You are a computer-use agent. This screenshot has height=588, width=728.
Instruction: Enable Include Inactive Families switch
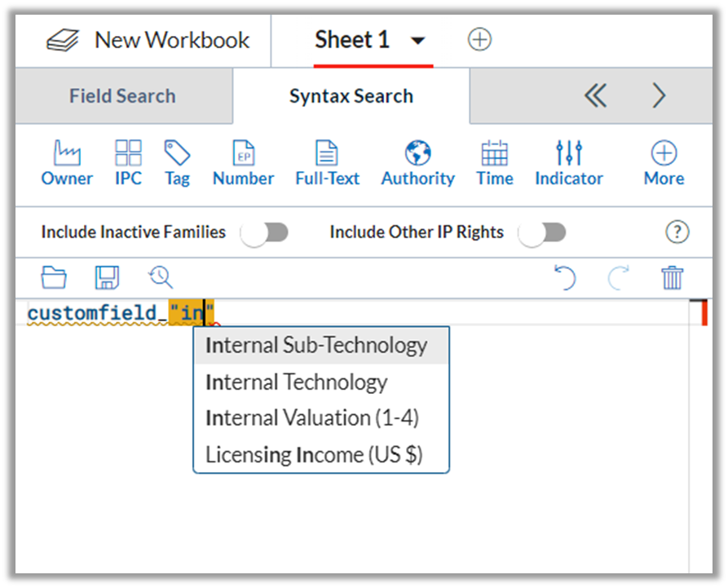coord(265,232)
